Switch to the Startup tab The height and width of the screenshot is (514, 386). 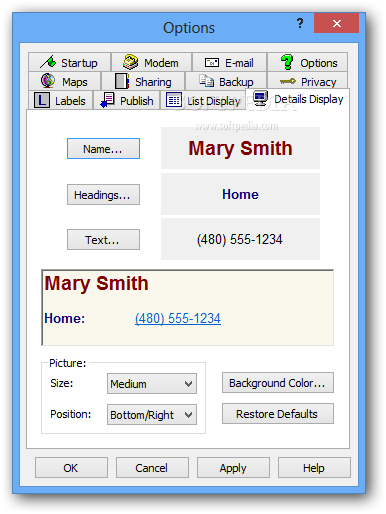(69, 62)
